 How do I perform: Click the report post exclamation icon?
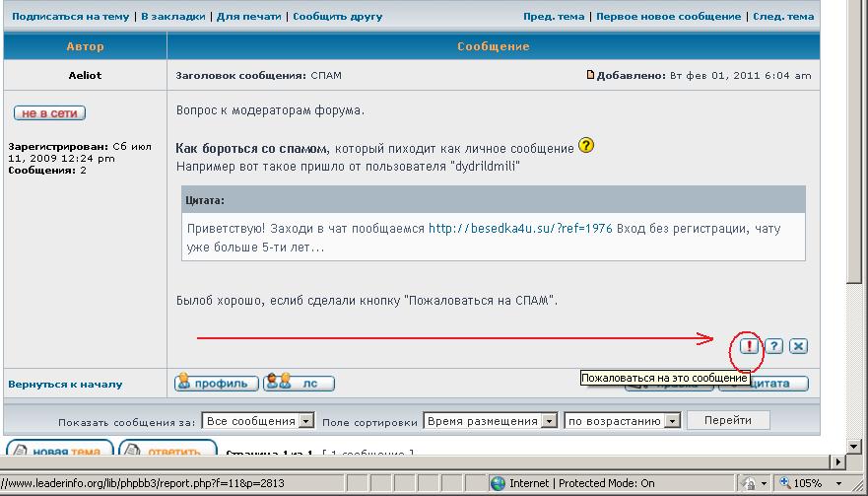749,346
